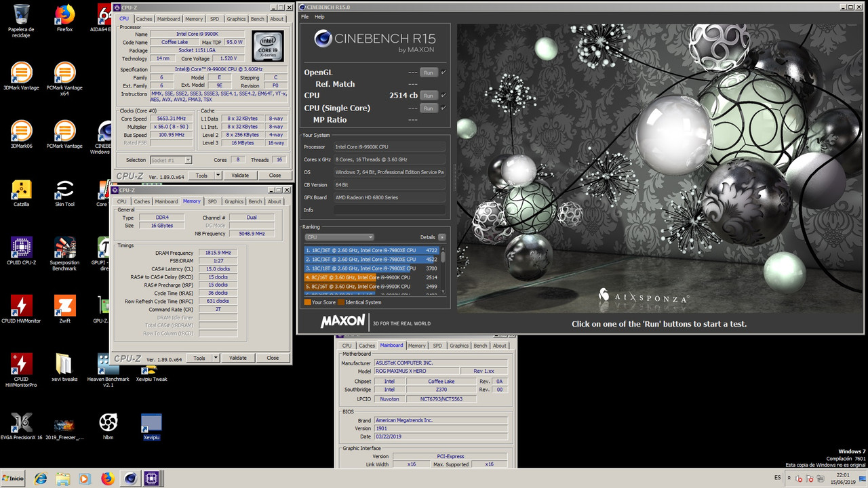Image resolution: width=868 pixels, height=488 pixels.
Task: Open the CPUID HWMonitor desktop shortcut
Action: (22, 310)
